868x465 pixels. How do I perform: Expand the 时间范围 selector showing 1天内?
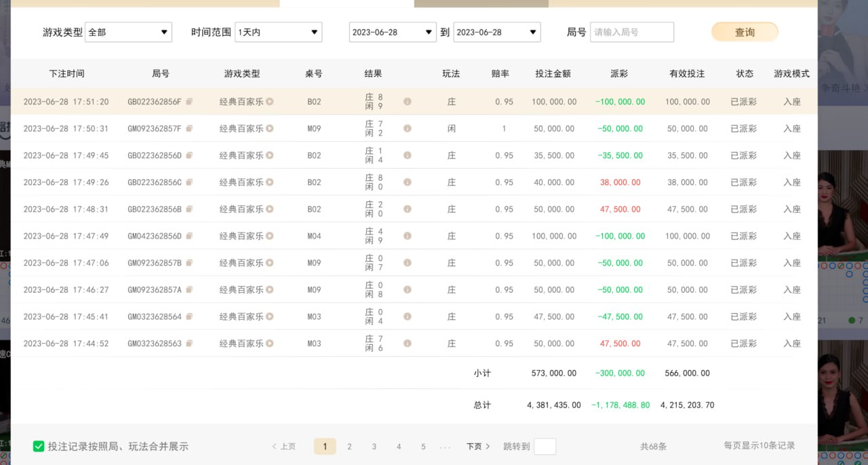click(x=278, y=31)
